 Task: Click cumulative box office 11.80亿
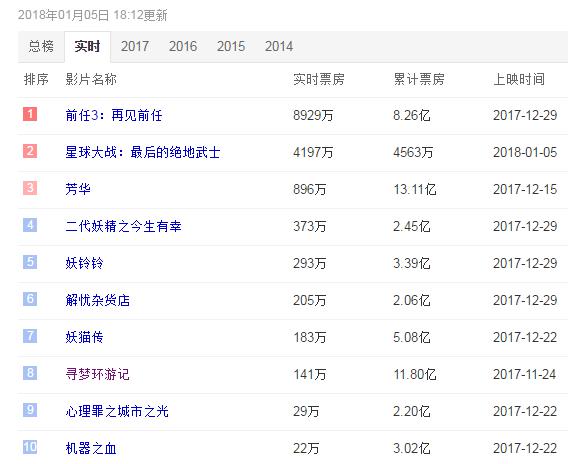click(415, 374)
